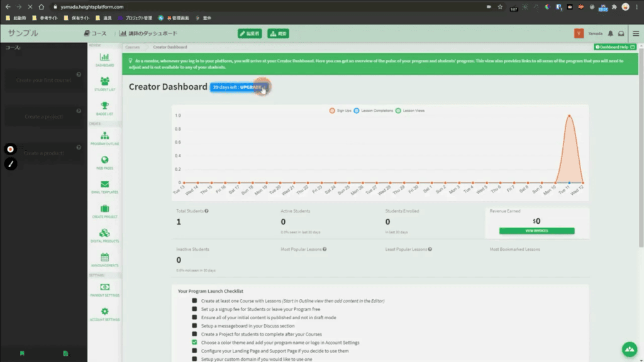Viewport: 644px width, 362px height.
Task: Check 'Configure your Landing Page' item
Action: [x=194, y=351]
